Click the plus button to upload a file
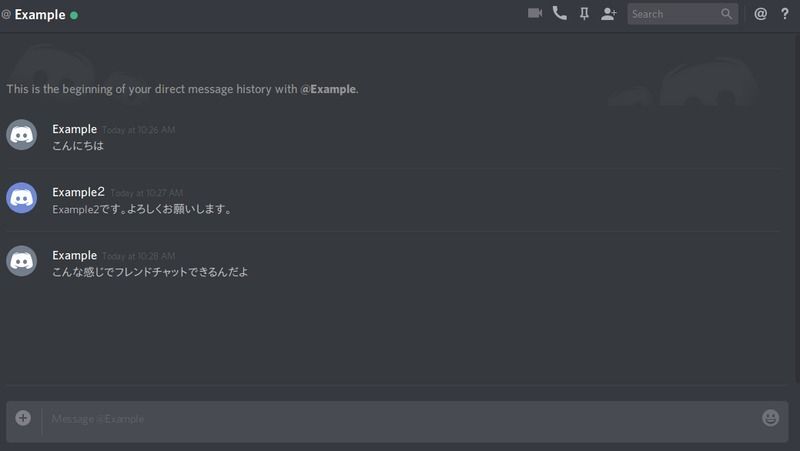The width and height of the screenshot is (800, 451). point(23,418)
